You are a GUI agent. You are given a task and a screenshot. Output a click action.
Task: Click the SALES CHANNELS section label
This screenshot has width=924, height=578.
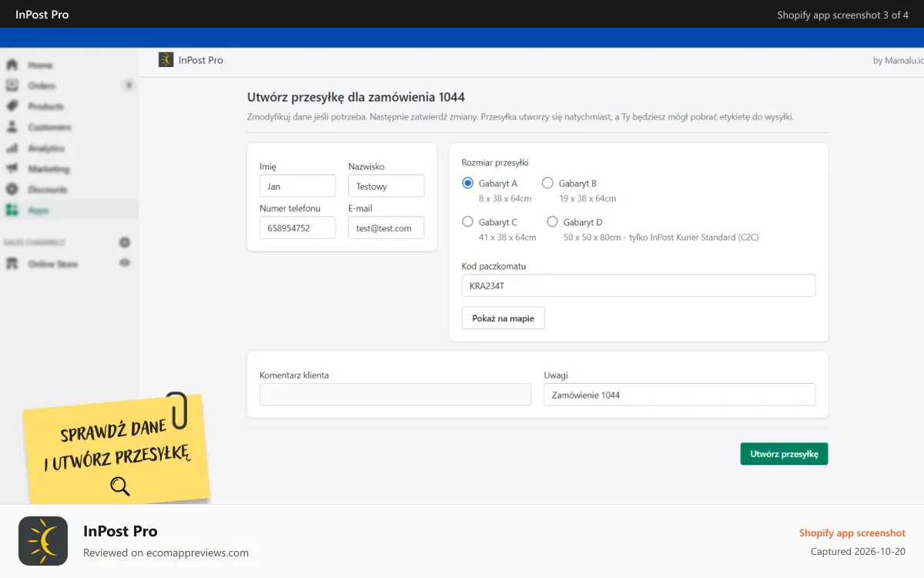tap(34, 242)
